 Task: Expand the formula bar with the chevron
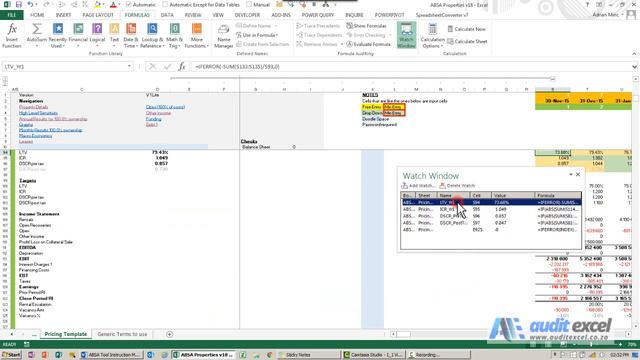coord(634,67)
